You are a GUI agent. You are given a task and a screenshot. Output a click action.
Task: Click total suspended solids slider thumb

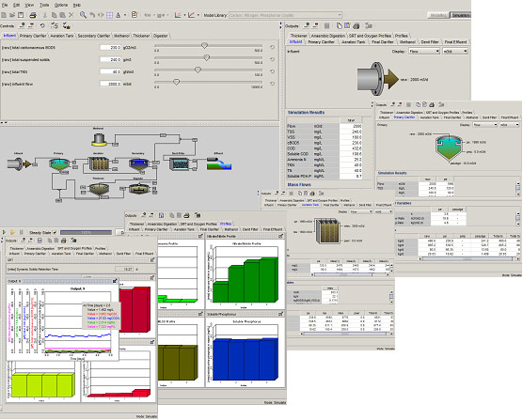click(206, 57)
